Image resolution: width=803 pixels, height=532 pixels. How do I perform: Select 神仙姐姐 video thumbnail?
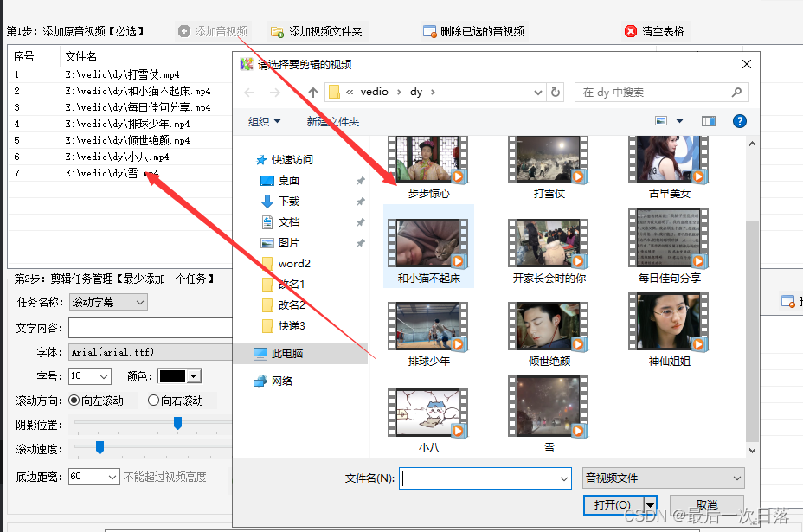pos(669,330)
